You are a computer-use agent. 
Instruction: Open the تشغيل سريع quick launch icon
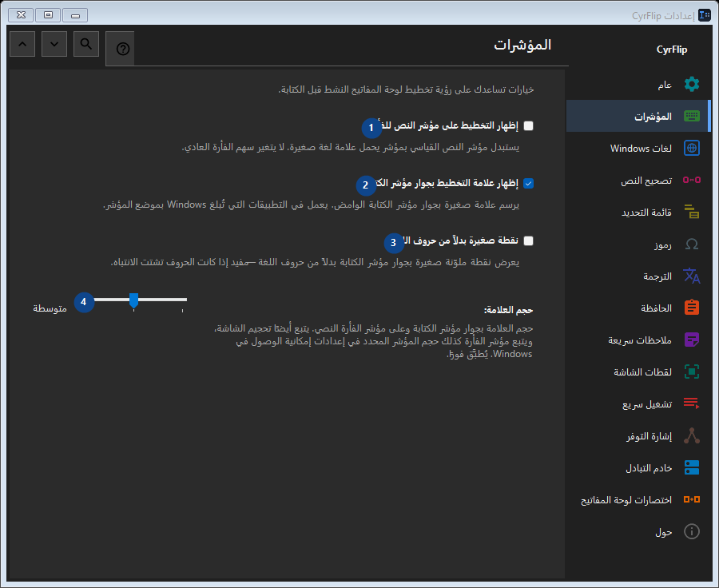[692, 403]
